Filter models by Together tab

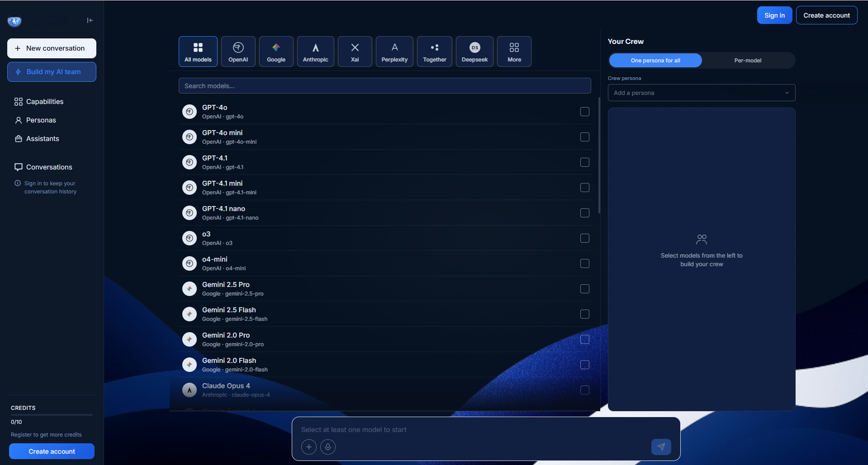pos(435,52)
